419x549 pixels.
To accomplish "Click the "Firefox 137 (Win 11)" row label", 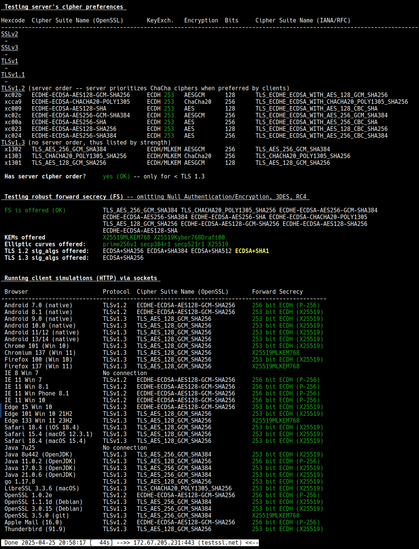I will pos(39,366).
